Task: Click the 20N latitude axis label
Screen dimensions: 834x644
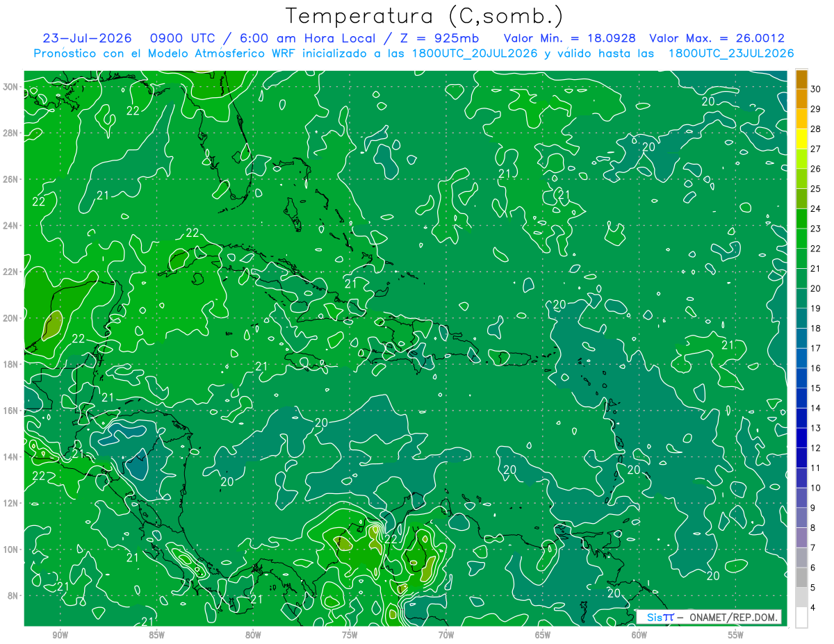Action: click(x=12, y=318)
